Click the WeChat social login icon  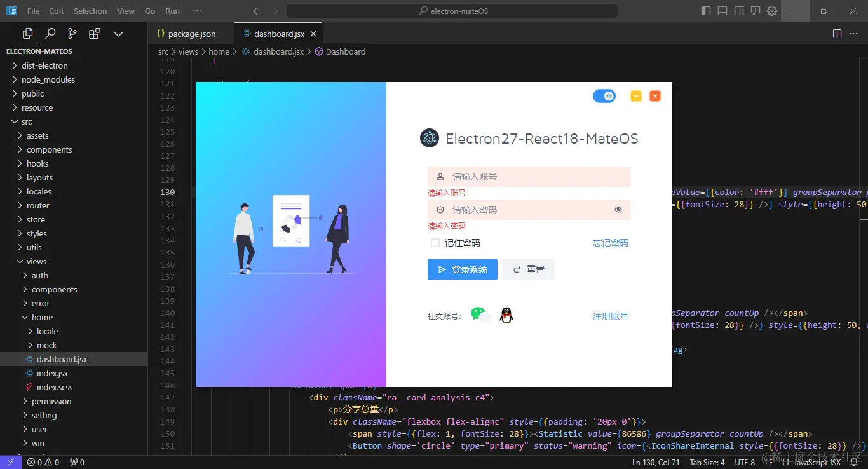click(481, 314)
